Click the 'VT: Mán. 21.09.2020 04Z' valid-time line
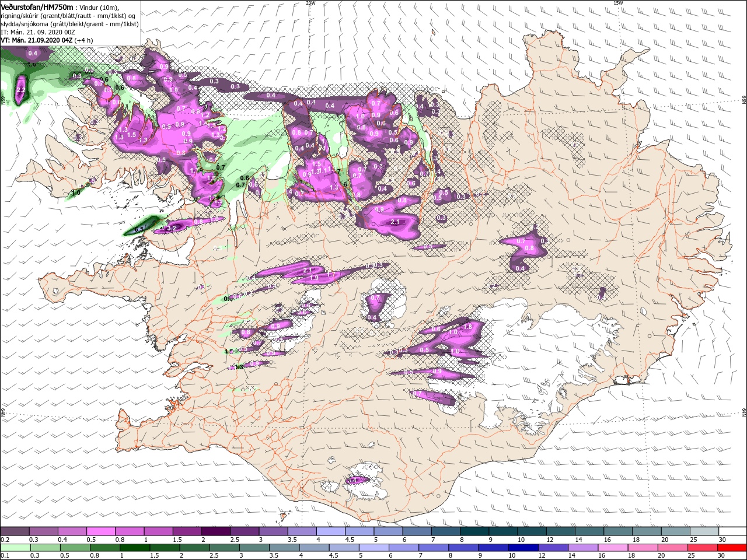Image resolution: width=747 pixels, height=560 pixels. [x=36, y=40]
